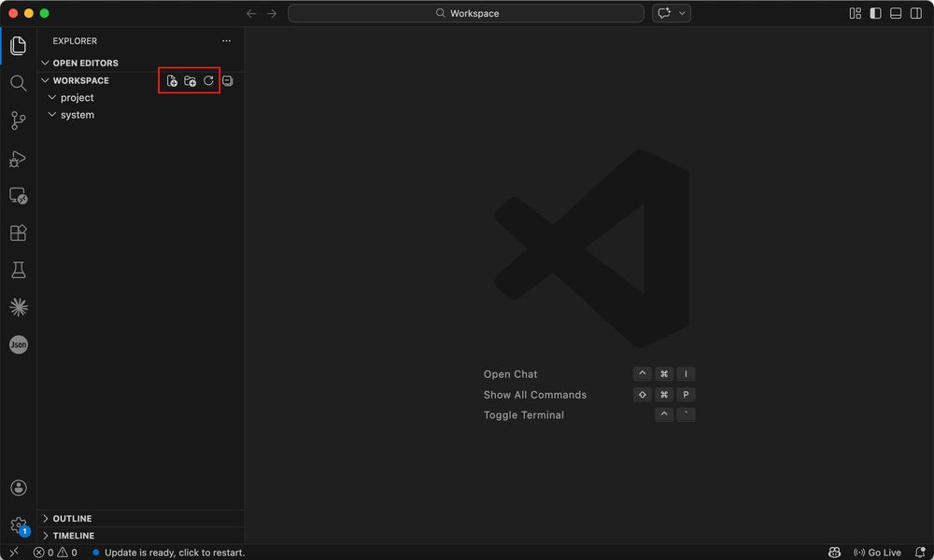934x560 pixels.
Task: Open the Search view in activity bar
Action: tap(18, 83)
